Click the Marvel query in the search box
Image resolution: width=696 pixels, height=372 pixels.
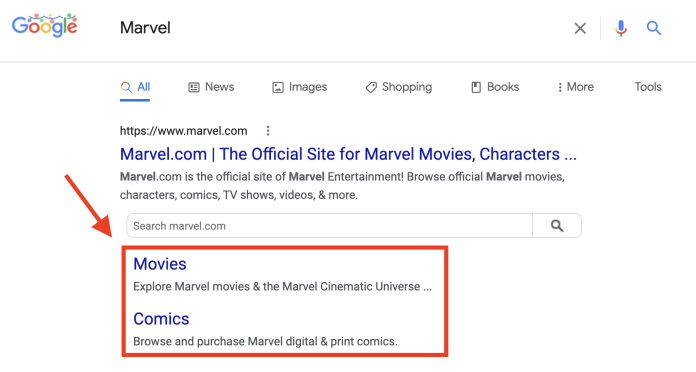145,28
